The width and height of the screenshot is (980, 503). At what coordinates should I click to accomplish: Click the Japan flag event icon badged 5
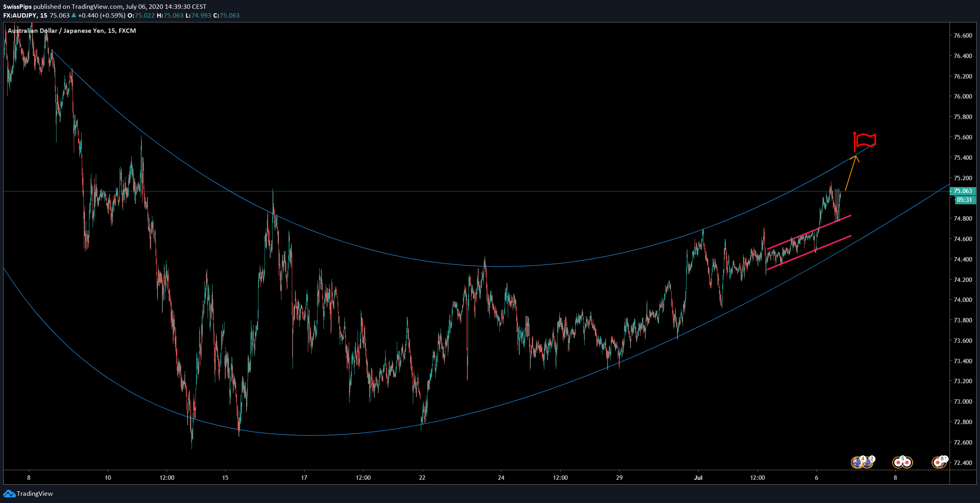pyautogui.click(x=898, y=463)
